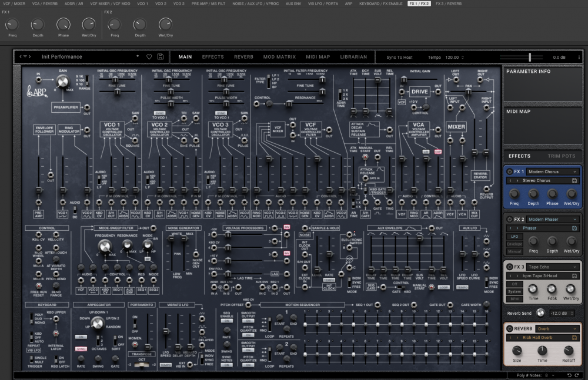Open the FX 3 Tape Echo dropdown

(553, 267)
